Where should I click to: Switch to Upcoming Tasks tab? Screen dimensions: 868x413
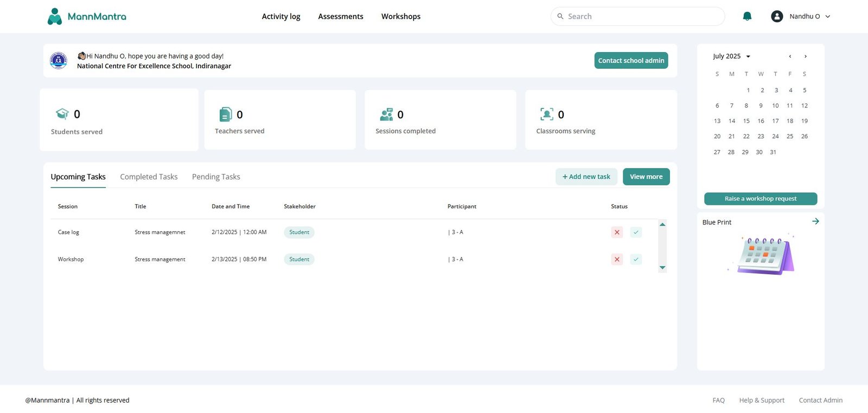78,177
